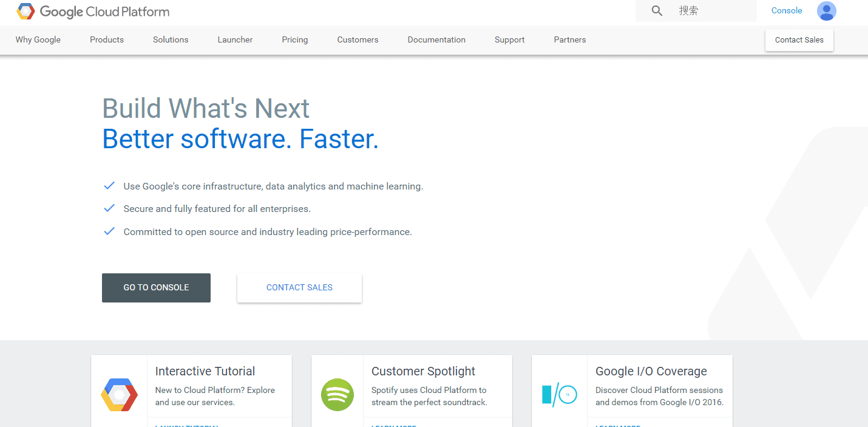The width and height of the screenshot is (868, 427).
Task: Click the "Better software. Faster." heading
Action: pyautogui.click(x=240, y=139)
